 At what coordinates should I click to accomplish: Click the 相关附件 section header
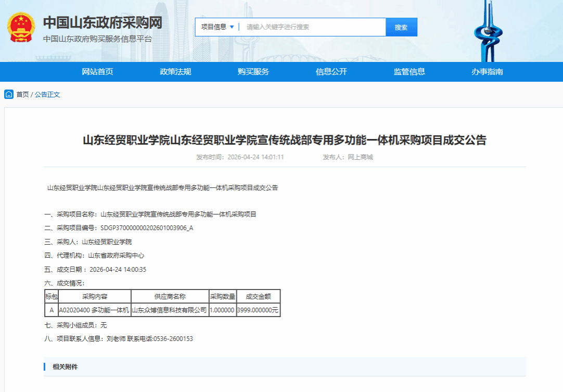(x=65, y=367)
